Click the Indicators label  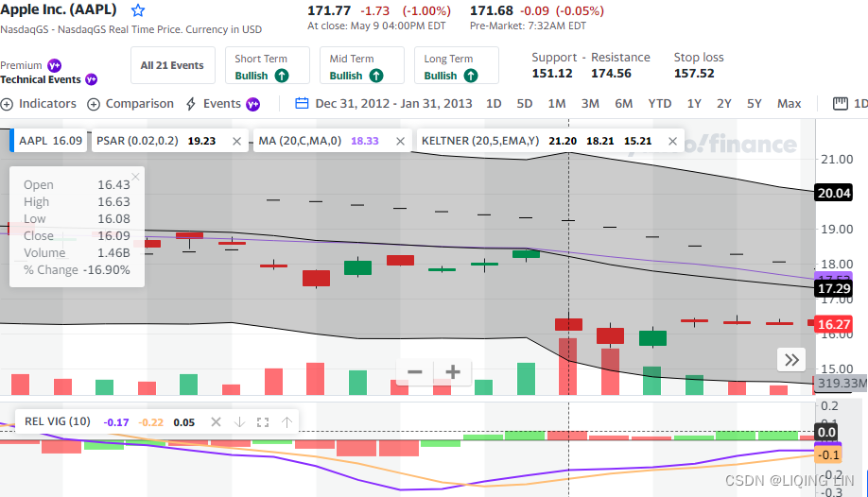point(47,104)
